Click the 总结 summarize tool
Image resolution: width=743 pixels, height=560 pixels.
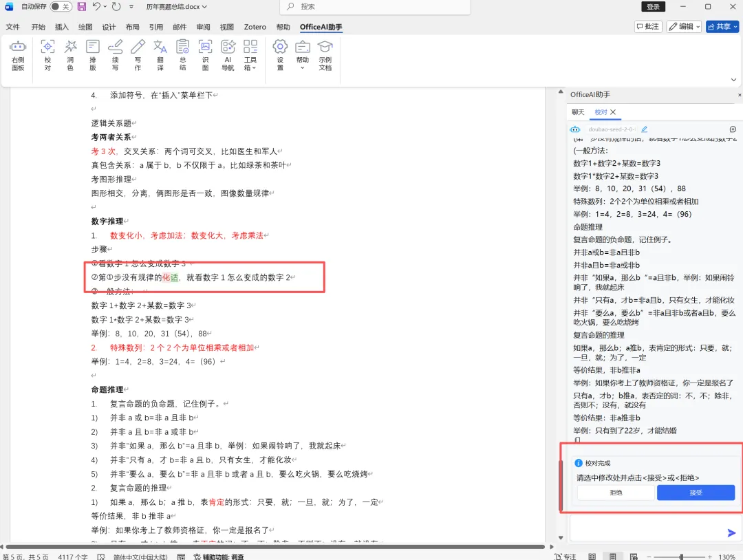[182, 55]
